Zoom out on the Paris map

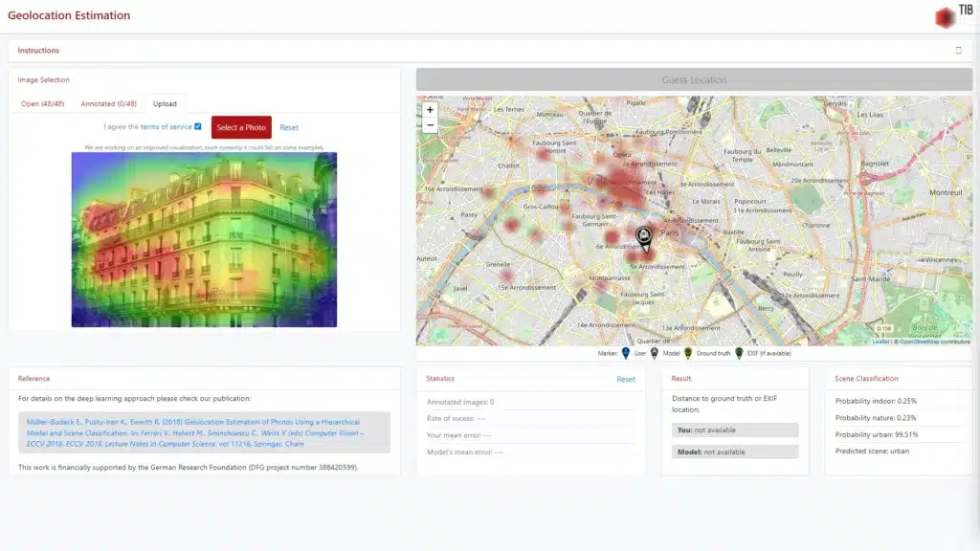(430, 125)
